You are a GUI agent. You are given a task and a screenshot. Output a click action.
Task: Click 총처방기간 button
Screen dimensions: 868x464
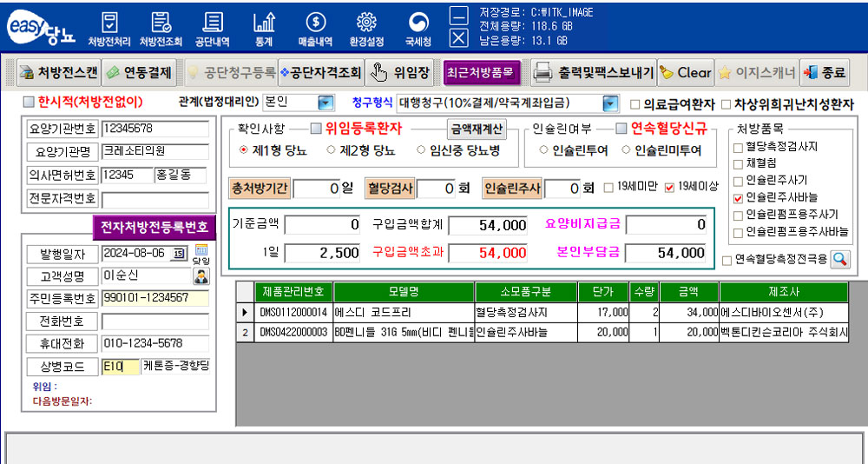[x=260, y=189]
